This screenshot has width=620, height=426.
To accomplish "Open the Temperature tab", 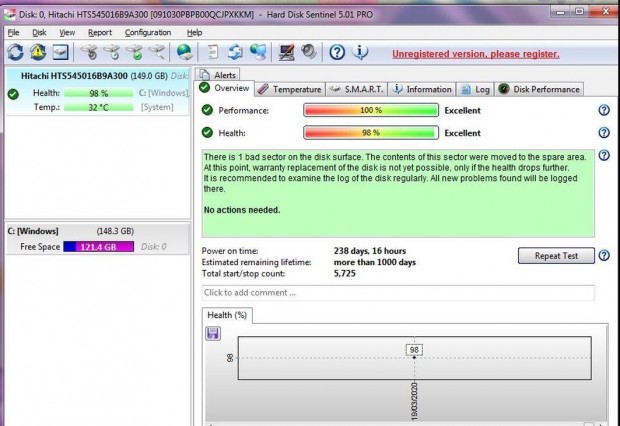I will [x=289, y=89].
